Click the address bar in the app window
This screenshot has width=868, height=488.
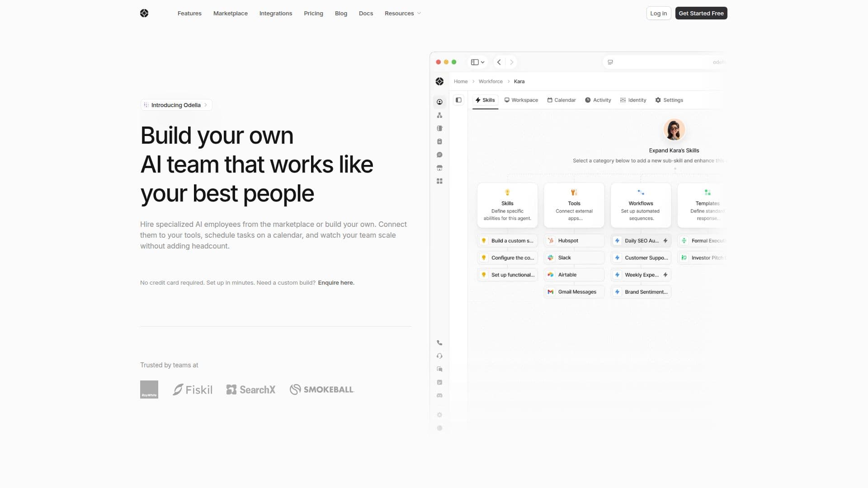(665, 62)
